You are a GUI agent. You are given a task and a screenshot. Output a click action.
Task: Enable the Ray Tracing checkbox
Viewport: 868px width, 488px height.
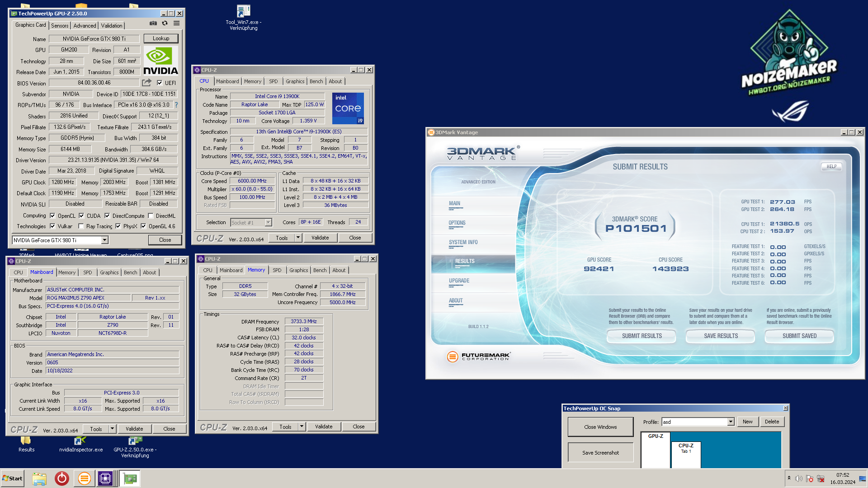81,226
